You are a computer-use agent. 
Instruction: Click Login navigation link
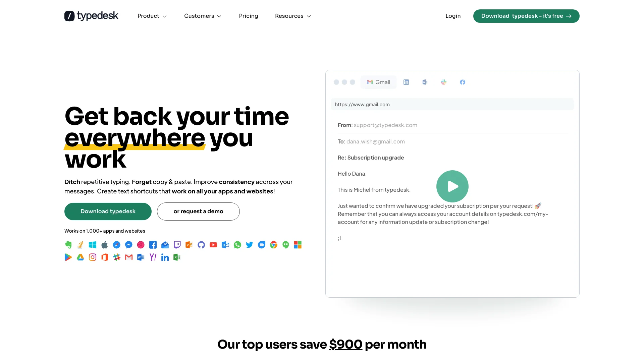(453, 16)
